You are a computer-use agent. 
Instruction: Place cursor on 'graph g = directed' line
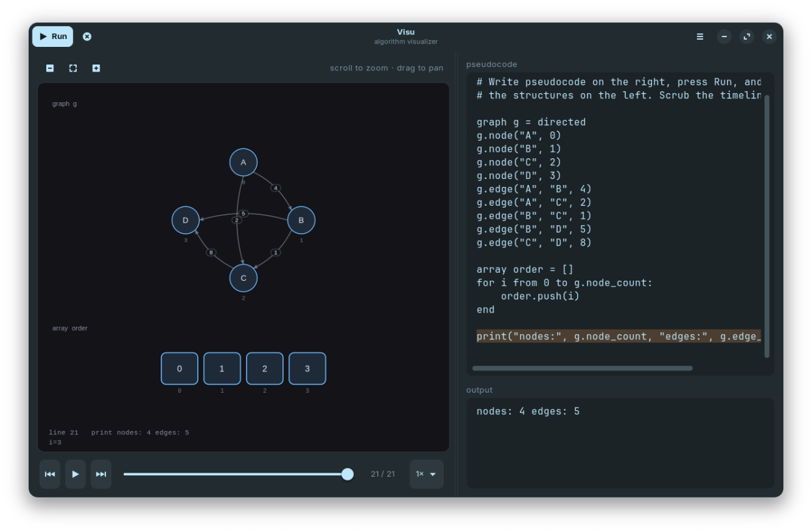531,122
